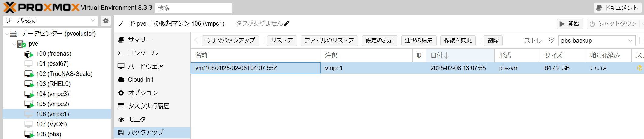
Task: Click the VyOS VM stopped icon
Action: click(28, 124)
